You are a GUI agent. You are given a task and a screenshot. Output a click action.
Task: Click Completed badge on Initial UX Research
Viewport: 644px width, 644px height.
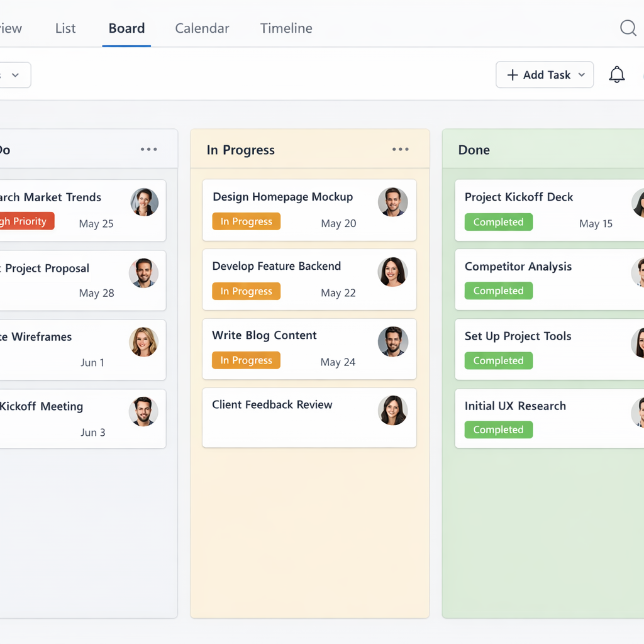(498, 430)
